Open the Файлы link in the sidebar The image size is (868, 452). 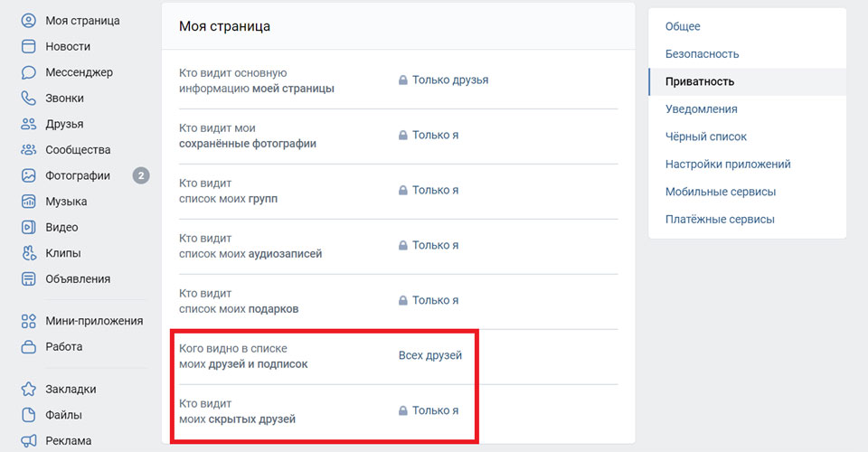[x=63, y=415]
